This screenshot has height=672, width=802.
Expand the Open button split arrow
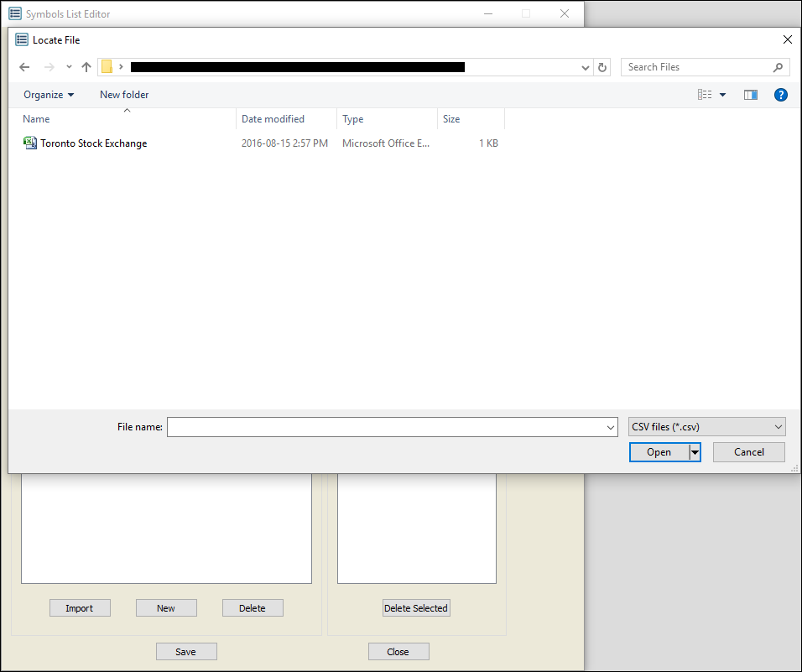click(x=695, y=452)
